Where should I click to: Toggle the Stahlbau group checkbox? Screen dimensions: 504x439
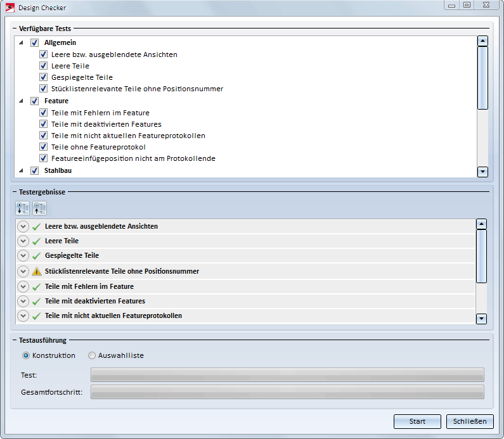[x=34, y=170]
